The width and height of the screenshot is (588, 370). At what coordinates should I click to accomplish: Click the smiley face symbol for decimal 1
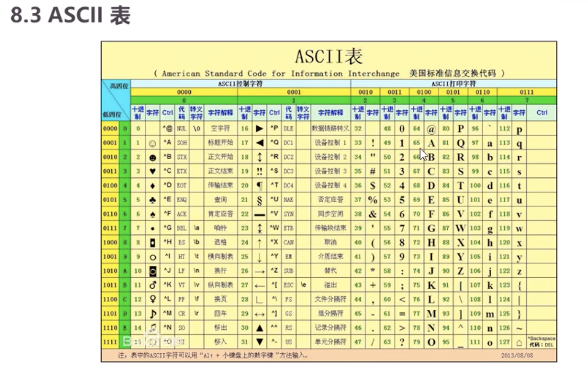[x=153, y=143]
